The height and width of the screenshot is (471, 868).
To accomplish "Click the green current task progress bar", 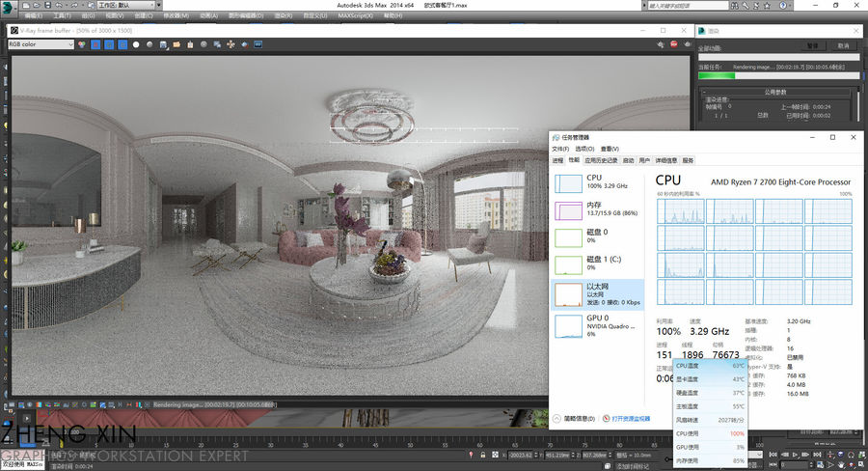I will pyautogui.click(x=779, y=76).
